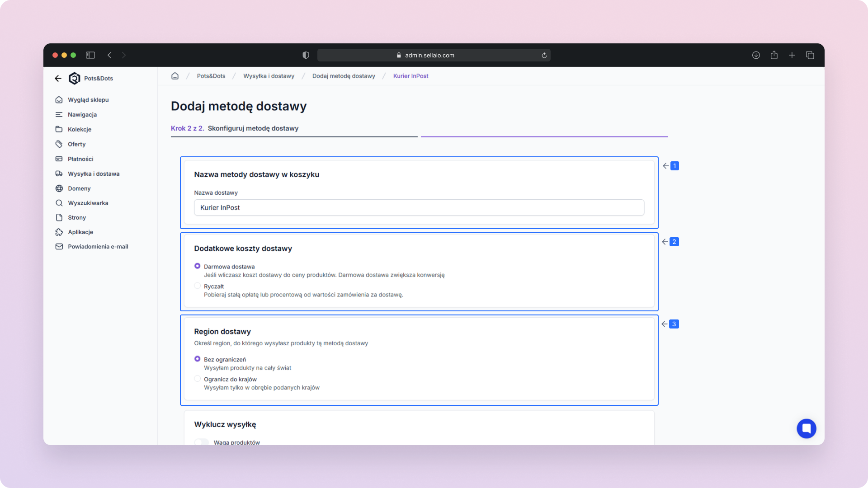This screenshot has width=868, height=488.
Task: Click the privacy shield icon
Action: click(306, 55)
